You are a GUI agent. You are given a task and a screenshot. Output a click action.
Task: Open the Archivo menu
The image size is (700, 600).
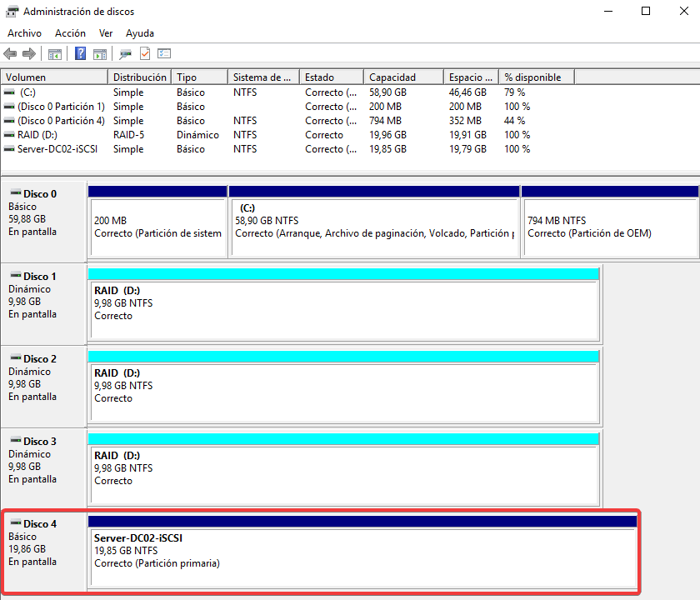coord(24,33)
